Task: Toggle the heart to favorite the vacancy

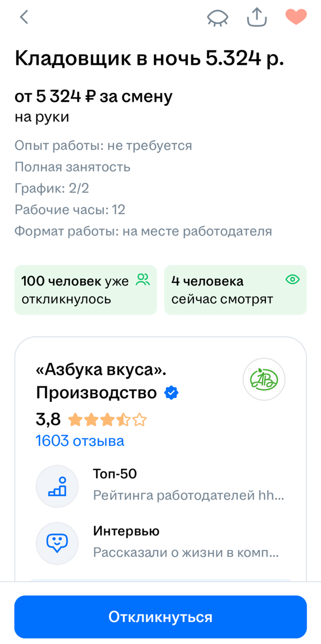Action: click(x=296, y=17)
